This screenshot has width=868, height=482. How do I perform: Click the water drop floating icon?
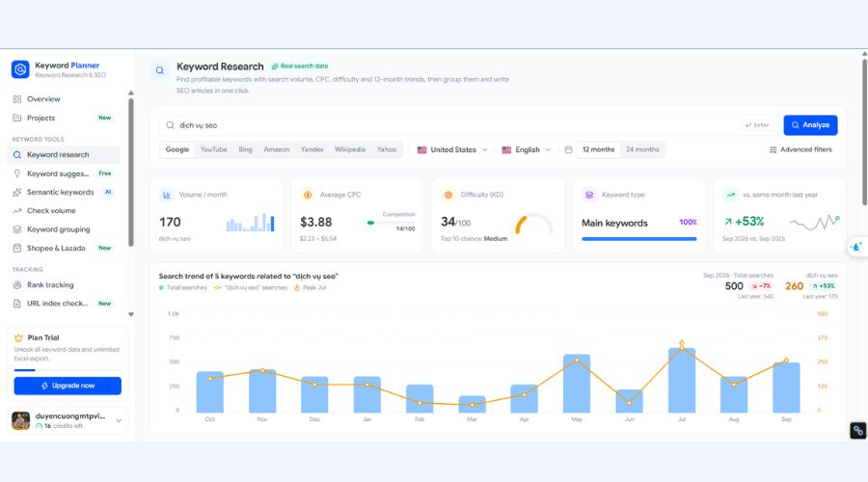(x=857, y=247)
